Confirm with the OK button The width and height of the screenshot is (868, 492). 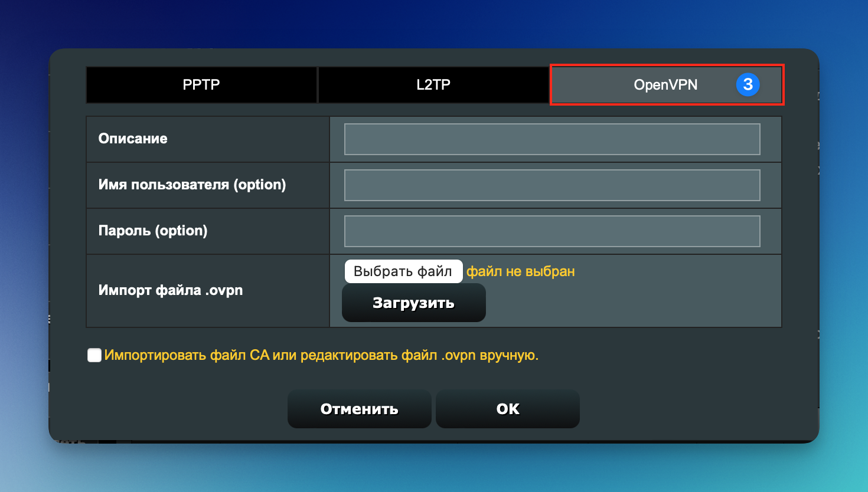(x=508, y=409)
